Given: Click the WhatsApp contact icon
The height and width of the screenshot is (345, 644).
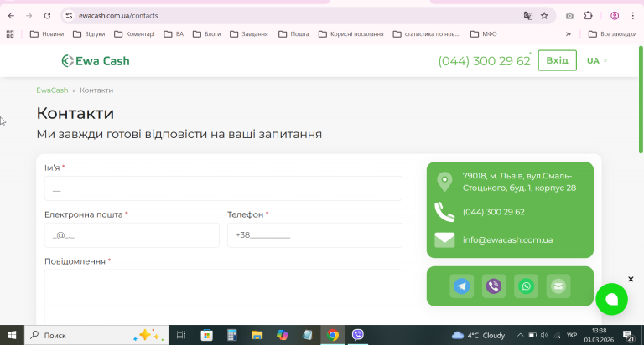Looking at the screenshot, I should coord(526,286).
